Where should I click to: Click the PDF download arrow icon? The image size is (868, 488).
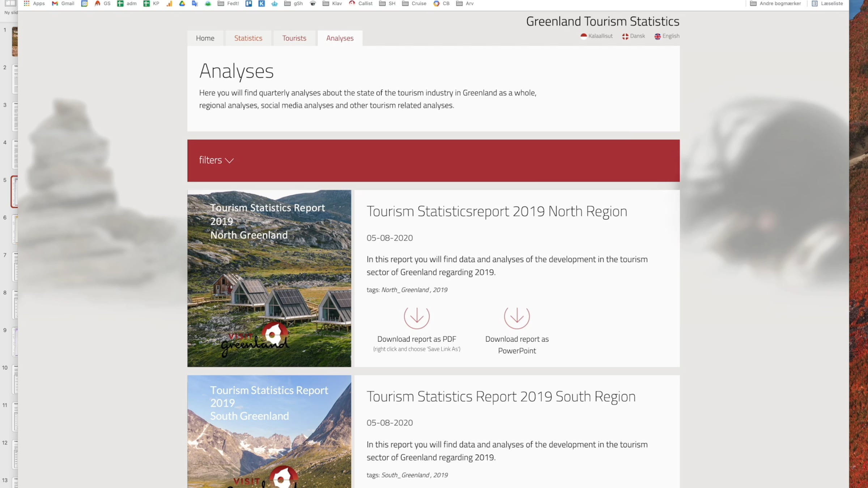tap(417, 317)
